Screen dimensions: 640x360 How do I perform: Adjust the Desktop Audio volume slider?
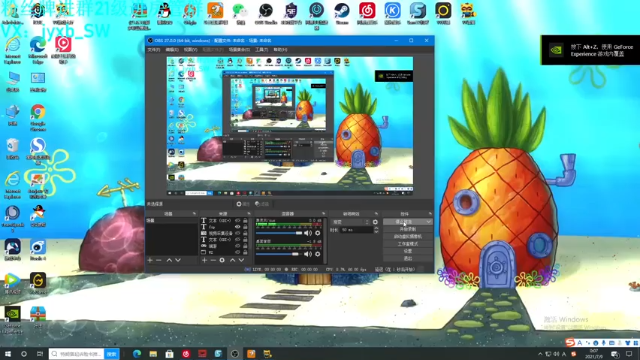coord(279,254)
